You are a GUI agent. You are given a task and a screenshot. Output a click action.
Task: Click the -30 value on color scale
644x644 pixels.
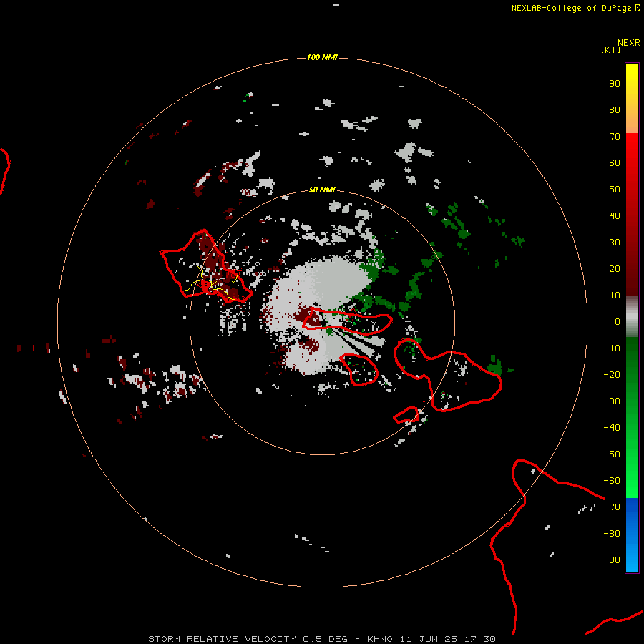(612, 401)
